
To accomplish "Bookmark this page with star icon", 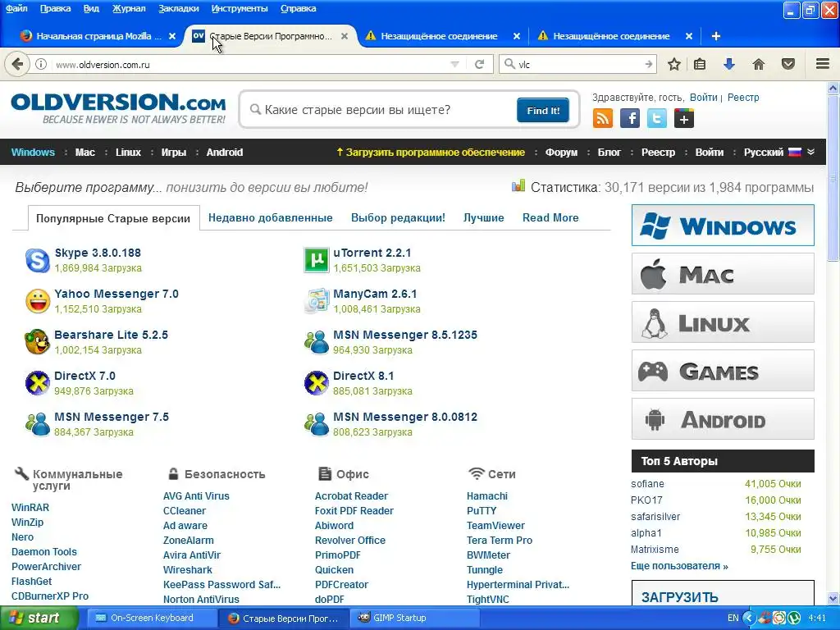I will click(674, 64).
